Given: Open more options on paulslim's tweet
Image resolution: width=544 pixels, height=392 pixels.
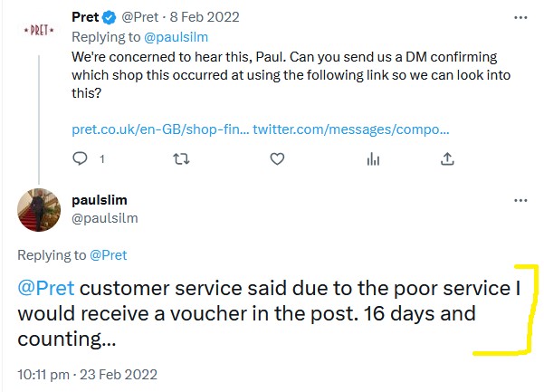Looking at the screenshot, I should click(520, 200).
